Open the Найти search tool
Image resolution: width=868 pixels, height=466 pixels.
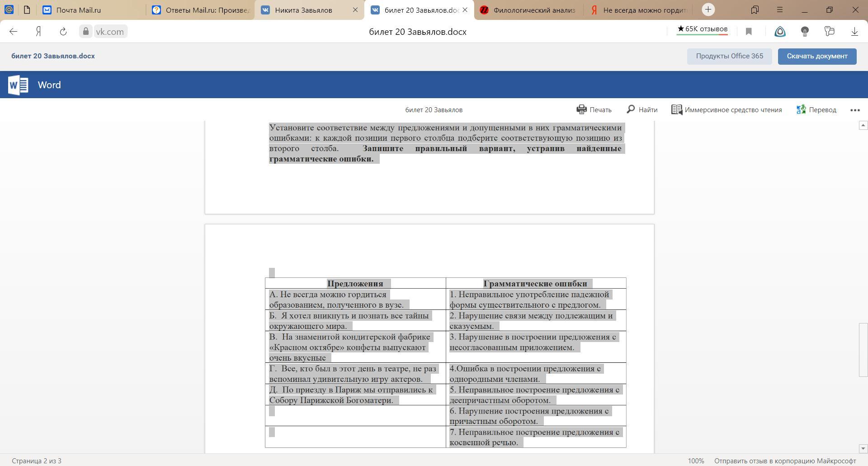point(642,109)
